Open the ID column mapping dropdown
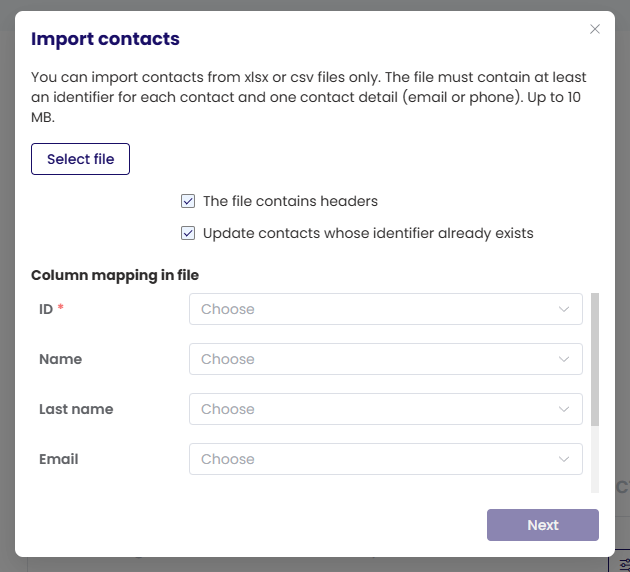Image resolution: width=630 pixels, height=572 pixels. 385,309
